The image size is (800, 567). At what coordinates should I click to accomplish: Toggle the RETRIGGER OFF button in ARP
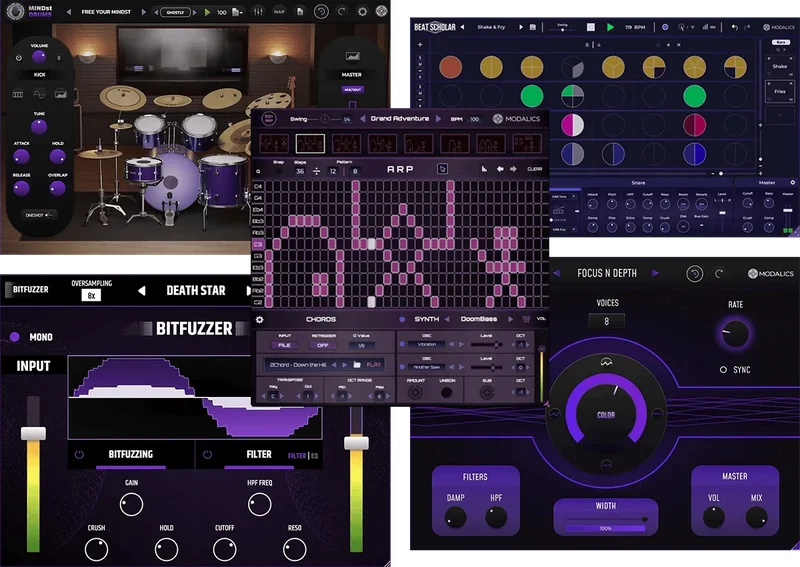322,346
